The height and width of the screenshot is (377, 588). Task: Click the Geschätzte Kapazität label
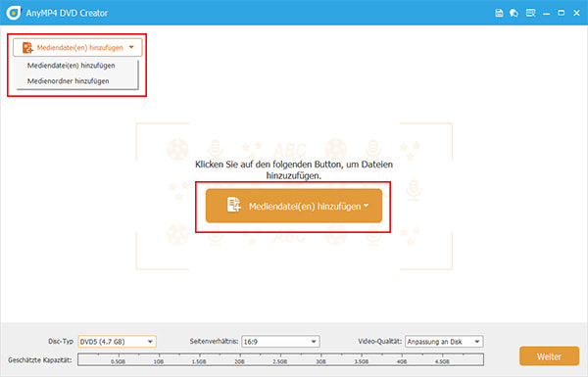coord(40,359)
